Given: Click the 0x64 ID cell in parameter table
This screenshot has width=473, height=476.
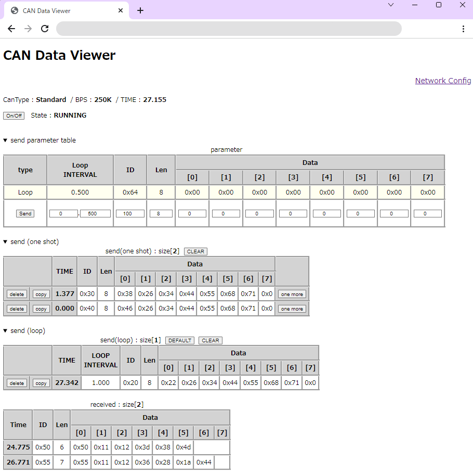Looking at the screenshot, I should [130, 192].
